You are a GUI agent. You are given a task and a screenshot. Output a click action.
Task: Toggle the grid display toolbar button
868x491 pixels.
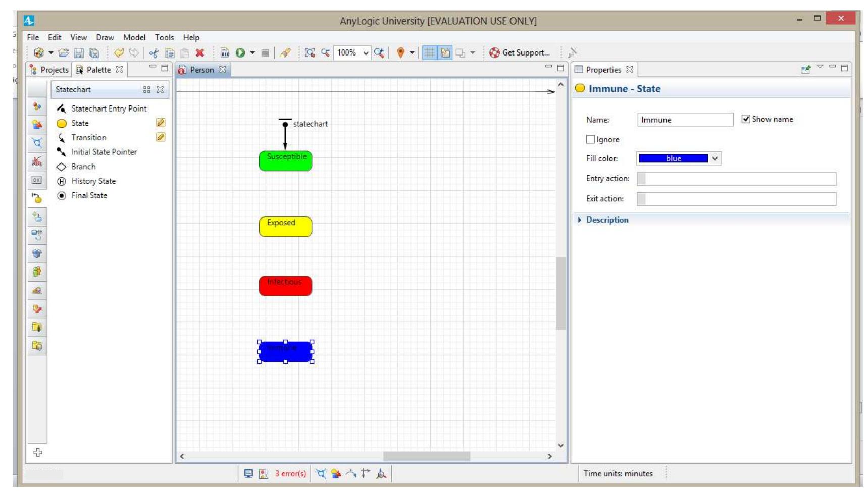[x=429, y=52]
